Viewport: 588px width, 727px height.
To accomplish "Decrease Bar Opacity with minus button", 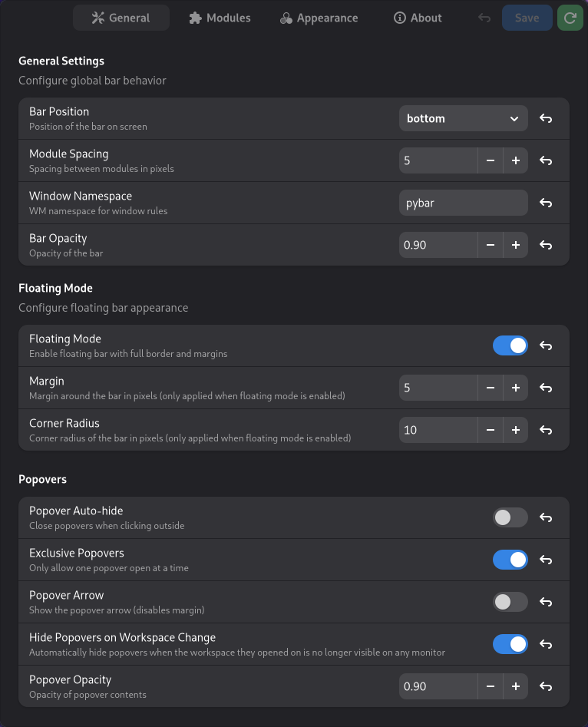I will point(491,245).
